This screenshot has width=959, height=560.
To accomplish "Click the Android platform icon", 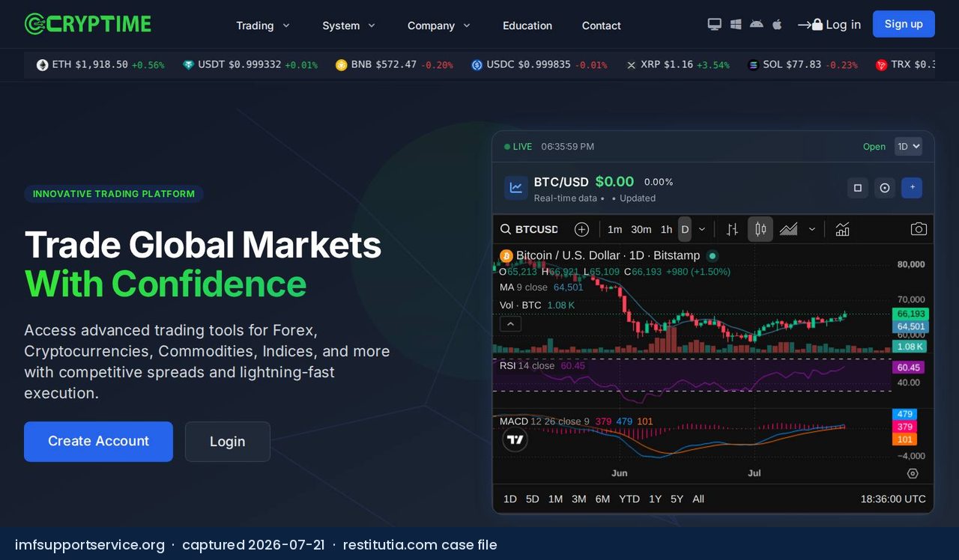I will coord(757,25).
